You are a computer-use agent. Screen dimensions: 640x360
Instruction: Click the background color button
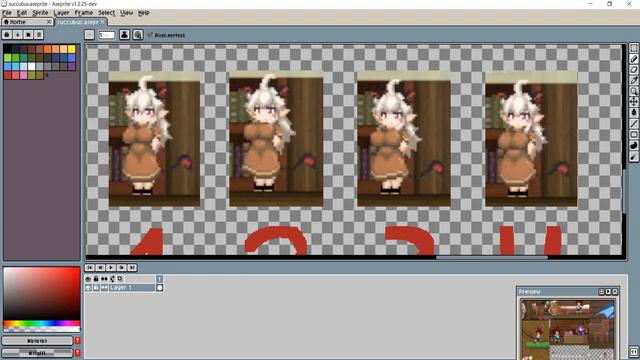37,353
